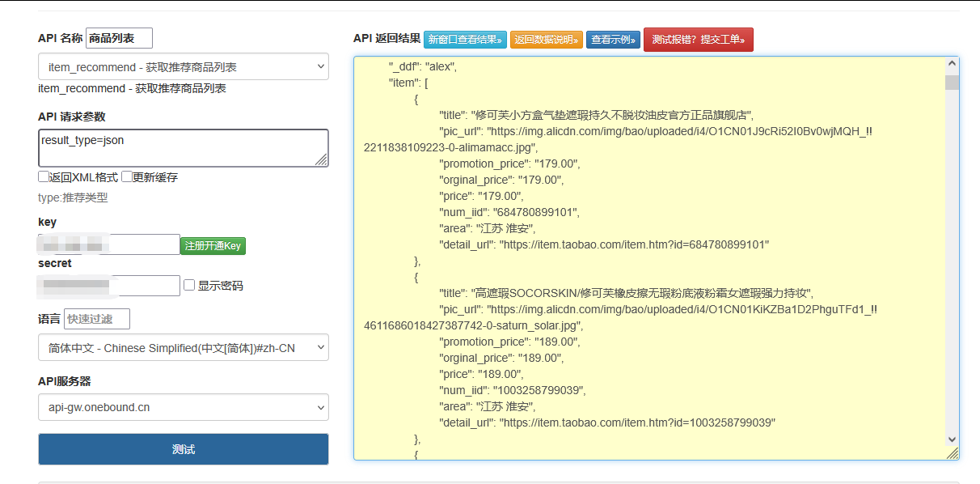
Task: Open the item_recommend API dropdown
Action: tap(184, 66)
